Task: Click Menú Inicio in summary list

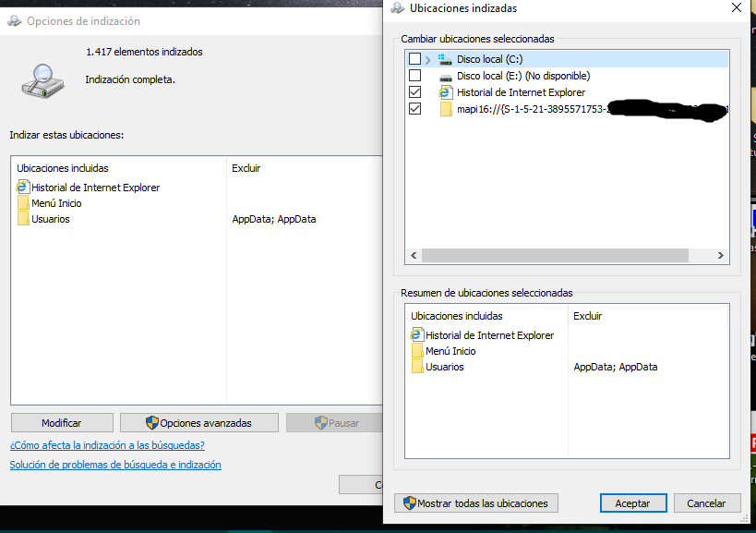Action: [x=450, y=351]
